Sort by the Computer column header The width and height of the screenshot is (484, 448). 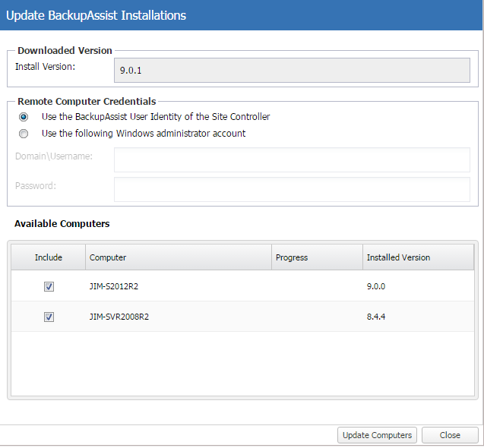(x=179, y=257)
